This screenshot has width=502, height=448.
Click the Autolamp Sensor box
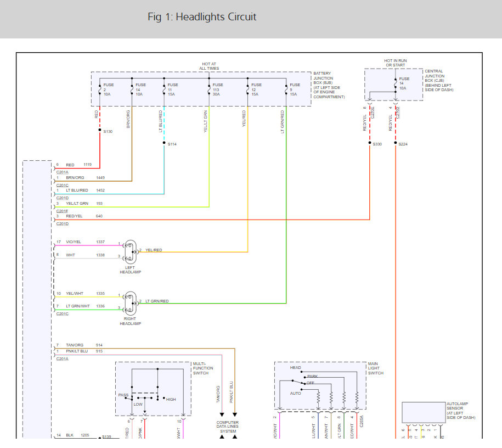pos(424,412)
